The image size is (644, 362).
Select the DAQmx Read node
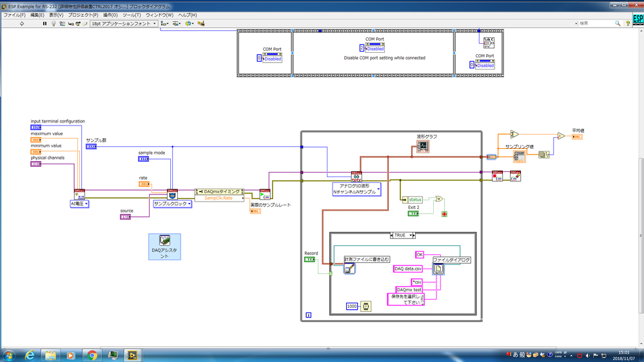tap(356, 176)
